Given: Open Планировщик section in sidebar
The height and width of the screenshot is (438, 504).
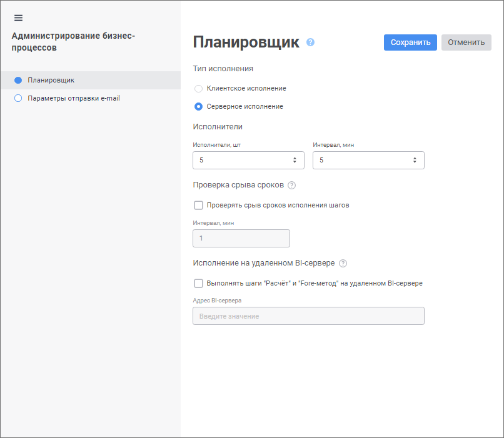Looking at the screenshot, I should click(x=51, y=80).
